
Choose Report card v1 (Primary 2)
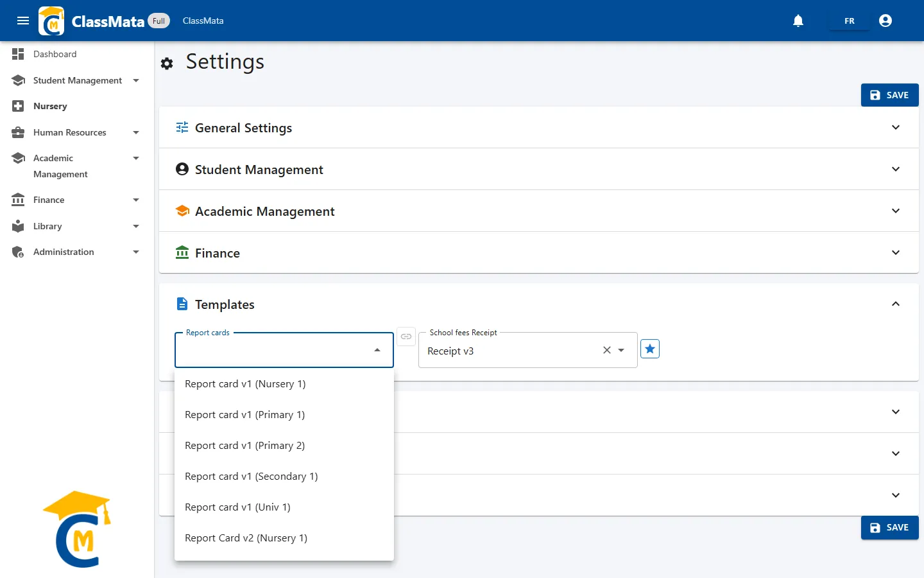pos(284,446)
